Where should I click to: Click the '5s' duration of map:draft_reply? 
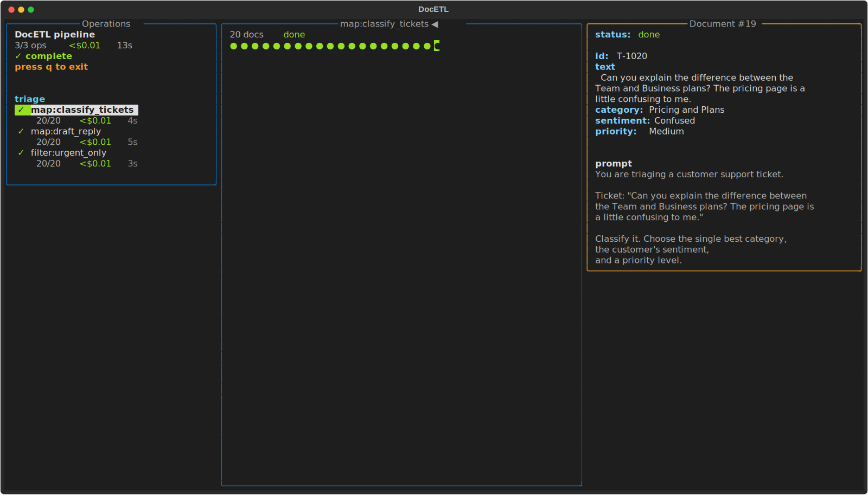point(133,142)
